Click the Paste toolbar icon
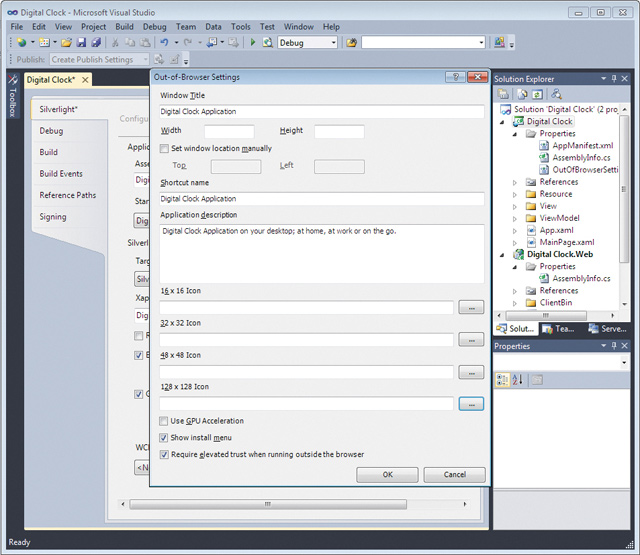This screenshot has height=555, width=640. point(145,42)
